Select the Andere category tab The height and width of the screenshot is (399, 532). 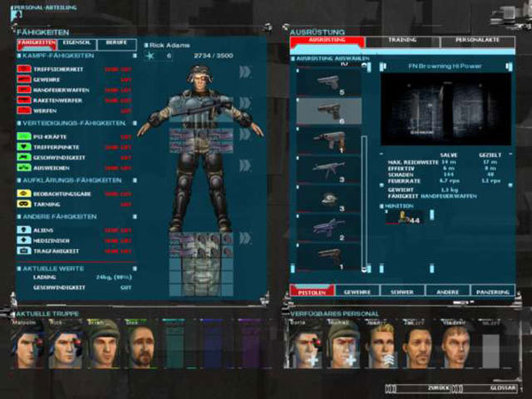pos(447,292)
